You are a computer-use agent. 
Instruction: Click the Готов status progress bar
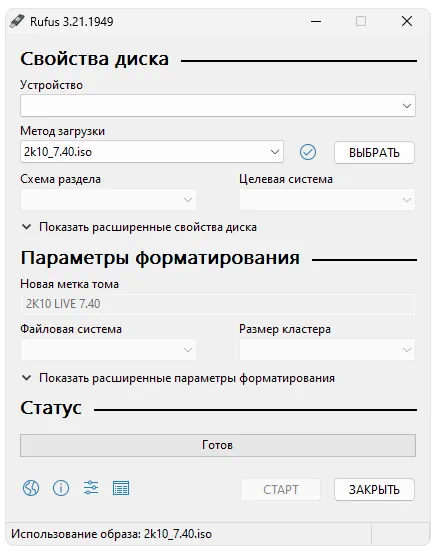(218, 445)
